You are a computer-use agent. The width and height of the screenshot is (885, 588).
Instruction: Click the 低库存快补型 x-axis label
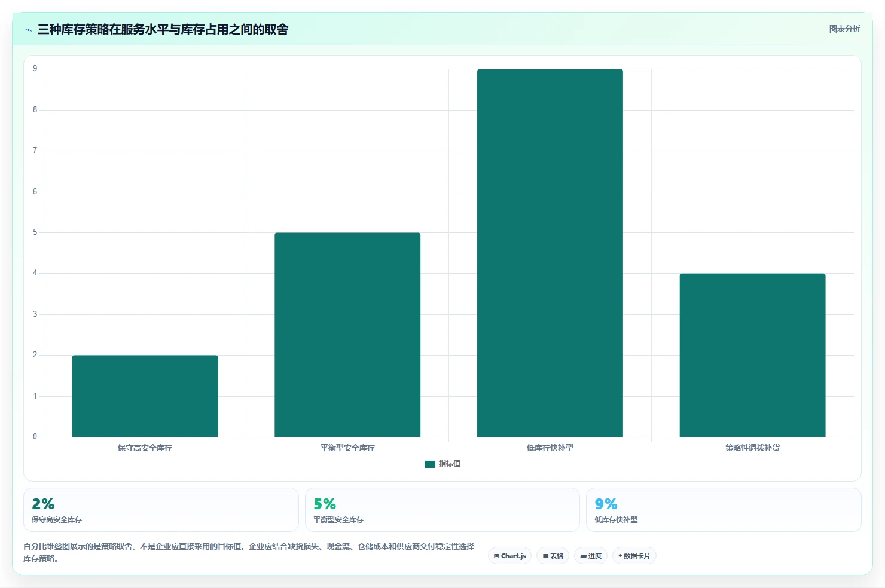(x=550, y=448)
